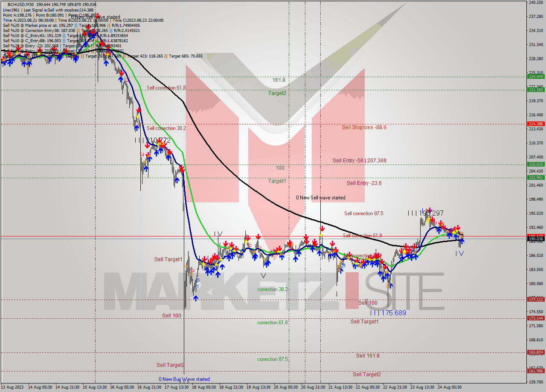Select 'Sell Entry -50 | 207.369' label

click(x=360, y=160)
